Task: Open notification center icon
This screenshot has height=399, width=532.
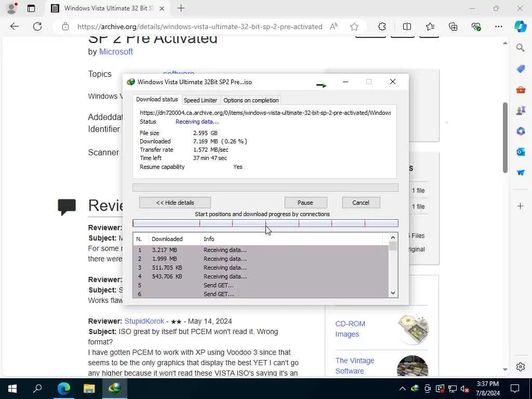Action: (515, 389)
